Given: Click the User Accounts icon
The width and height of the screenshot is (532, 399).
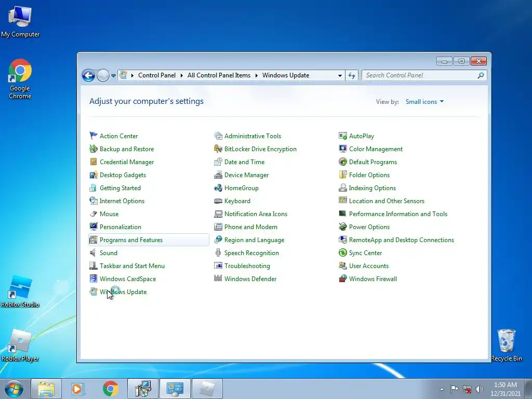Looking at the screenshot, I should pyautogui.click(x=343, y=265).
